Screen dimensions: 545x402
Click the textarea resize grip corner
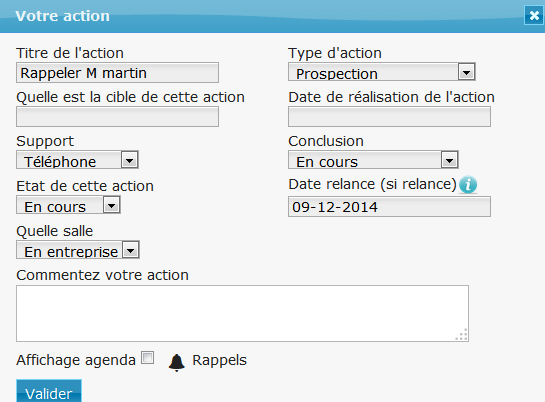(462, 335)
